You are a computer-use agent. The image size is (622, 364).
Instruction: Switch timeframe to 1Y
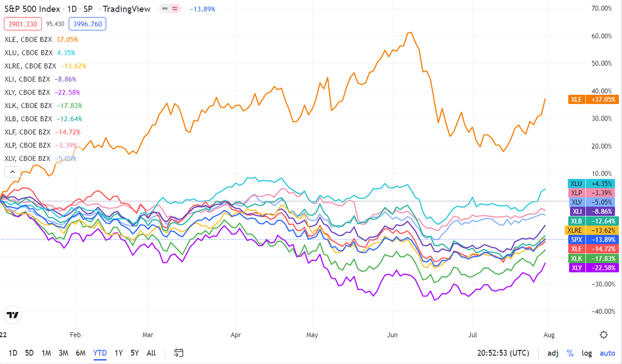coord(118,353)
